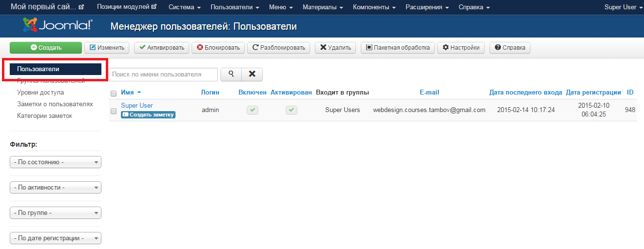The width and height of the screenshot is (644, 249).
Task: Open the Система menu
Action: click(185, 7)
